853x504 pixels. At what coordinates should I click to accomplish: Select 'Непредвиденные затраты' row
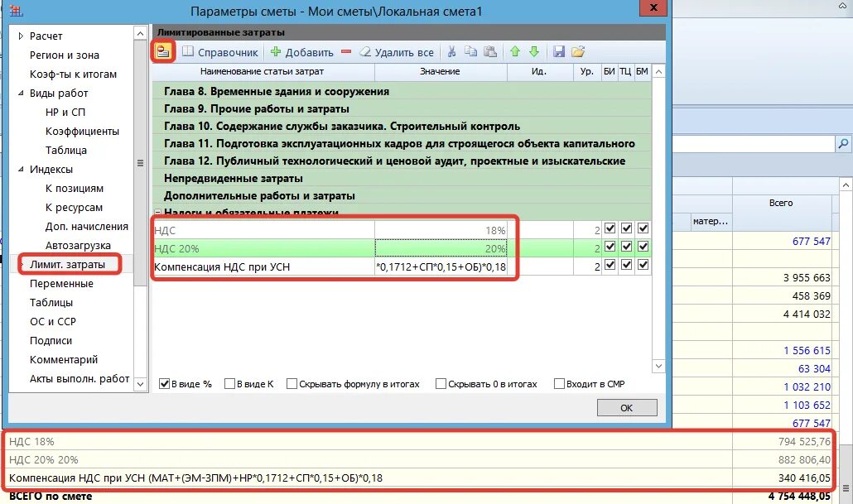pos(402,178)
